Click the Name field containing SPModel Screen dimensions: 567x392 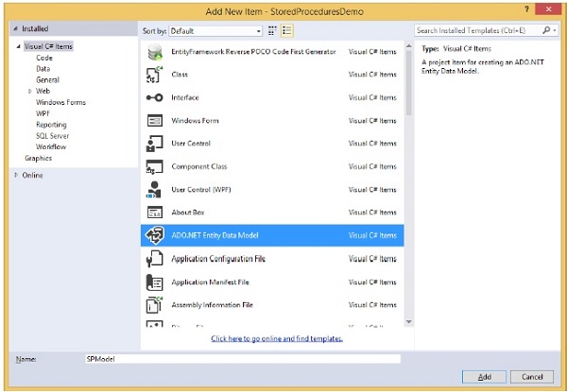tap(242, 359)
